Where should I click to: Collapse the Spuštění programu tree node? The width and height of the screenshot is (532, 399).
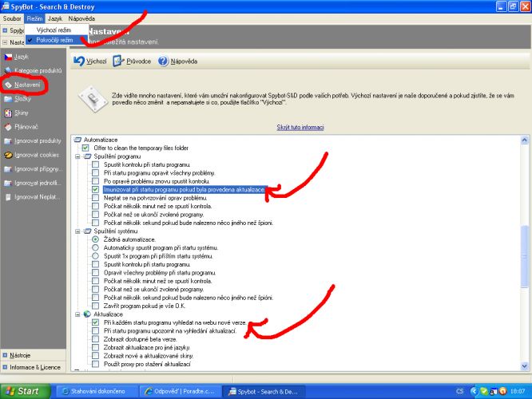[77, 156]
